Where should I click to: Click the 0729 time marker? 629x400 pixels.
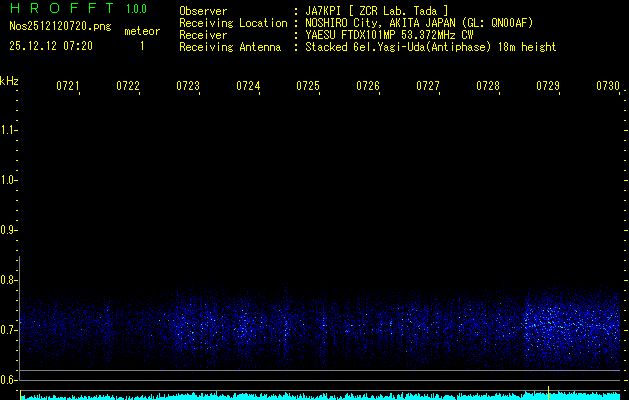click(548, 87)
